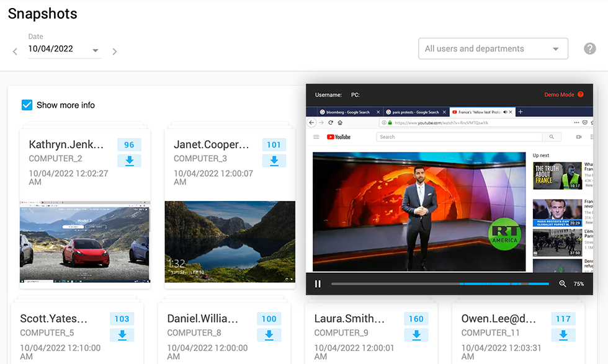Click Owen.Lee snapshot count 117

click(563, 319)
